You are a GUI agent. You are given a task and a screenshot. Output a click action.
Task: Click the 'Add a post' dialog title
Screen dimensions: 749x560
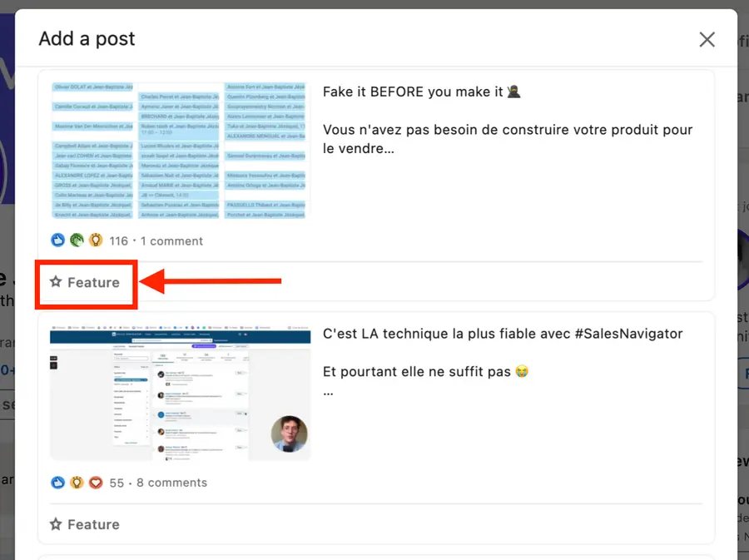[87, 38]
